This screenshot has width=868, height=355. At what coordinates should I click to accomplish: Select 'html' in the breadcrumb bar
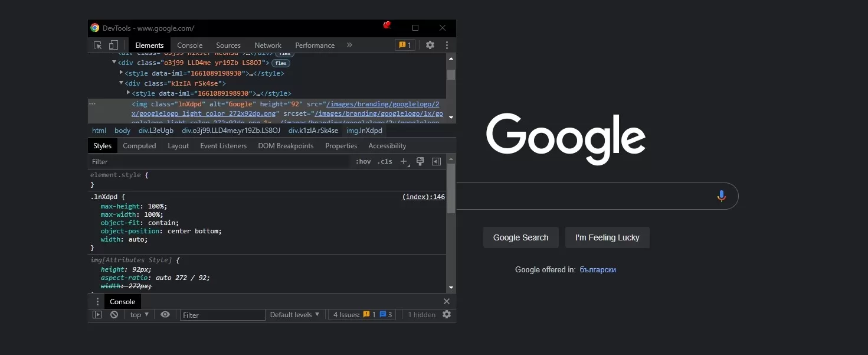tap(99, 131)
